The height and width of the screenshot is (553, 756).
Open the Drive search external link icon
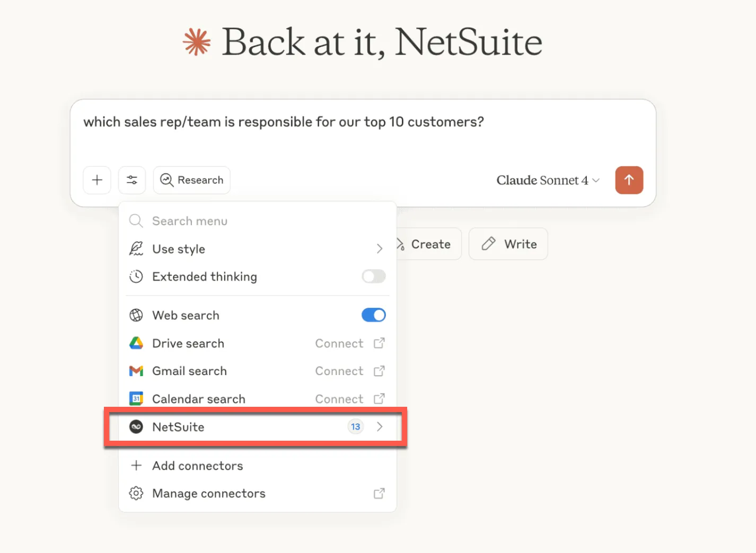[x=379, y=343]
